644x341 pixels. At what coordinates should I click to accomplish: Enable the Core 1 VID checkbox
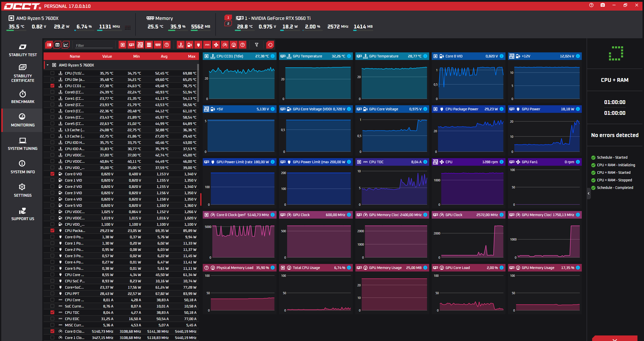52,180
